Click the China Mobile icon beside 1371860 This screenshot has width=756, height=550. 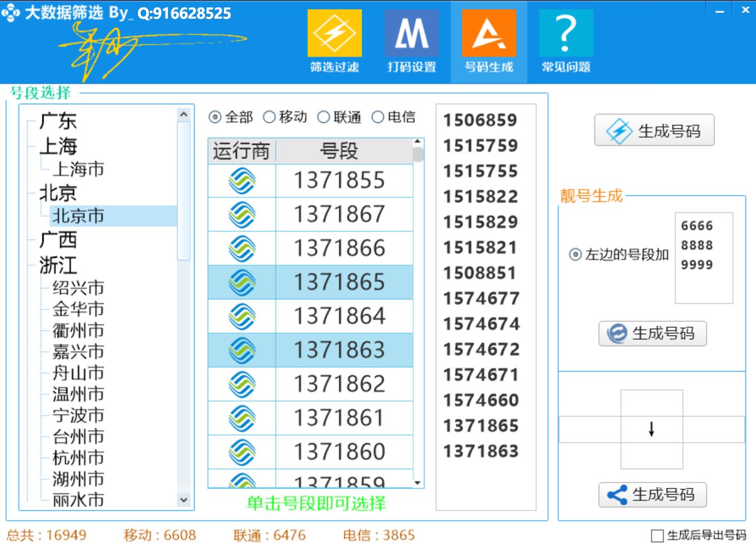[x=242, y=452]
